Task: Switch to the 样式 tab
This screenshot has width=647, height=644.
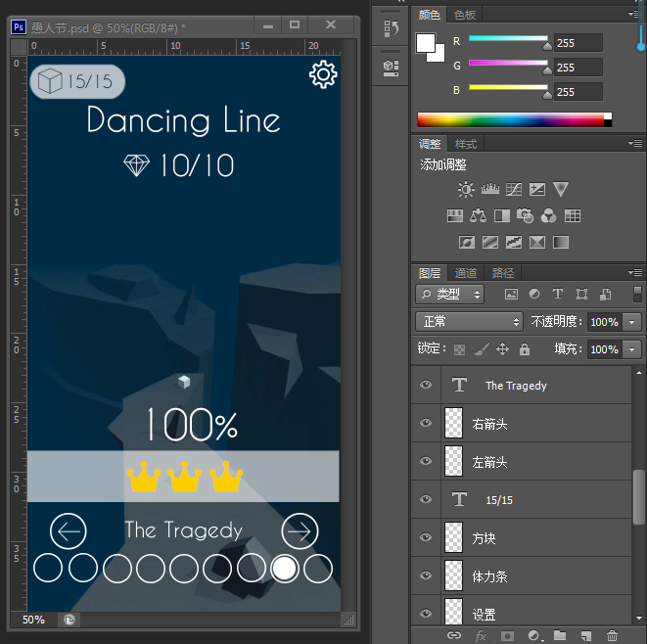Action: point(466,144)
